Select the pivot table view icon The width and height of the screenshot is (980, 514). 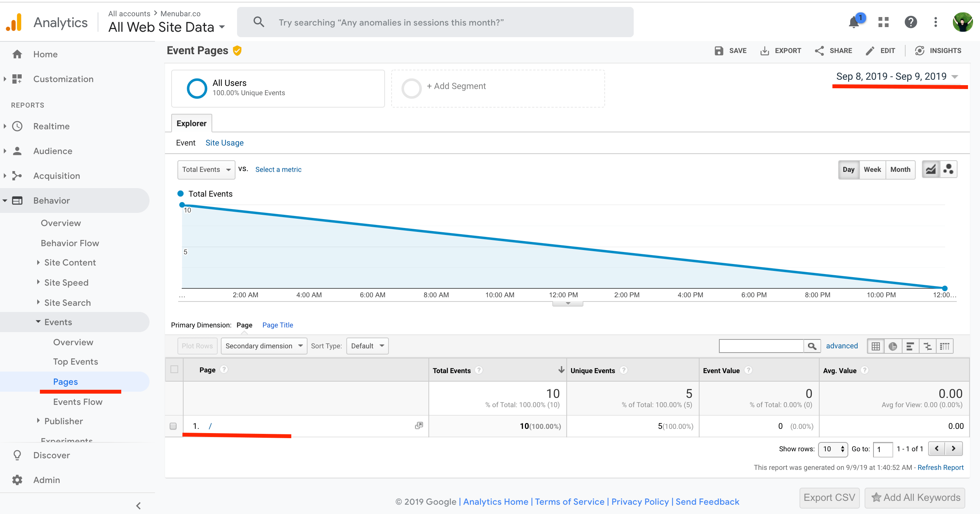pos(945,346)
